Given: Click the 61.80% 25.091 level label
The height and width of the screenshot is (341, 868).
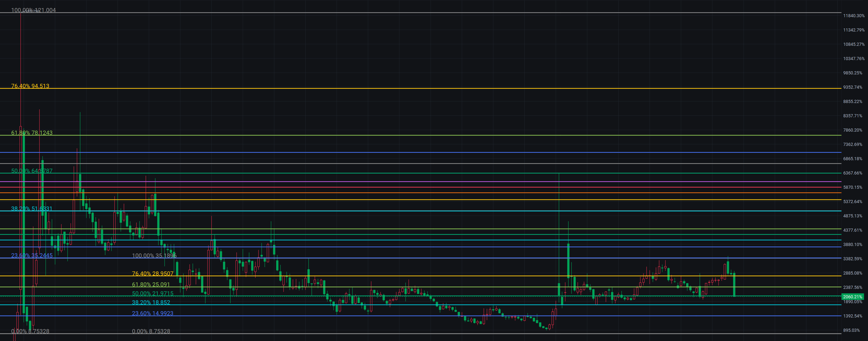Looking at the screenshot, I should coord(151,284).
